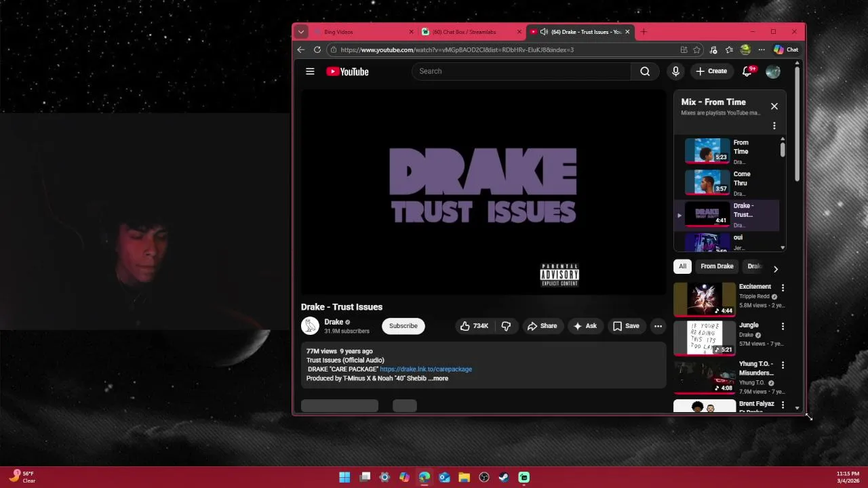Save the video to a playlist

pyautogui.click(x=626, y=326)
